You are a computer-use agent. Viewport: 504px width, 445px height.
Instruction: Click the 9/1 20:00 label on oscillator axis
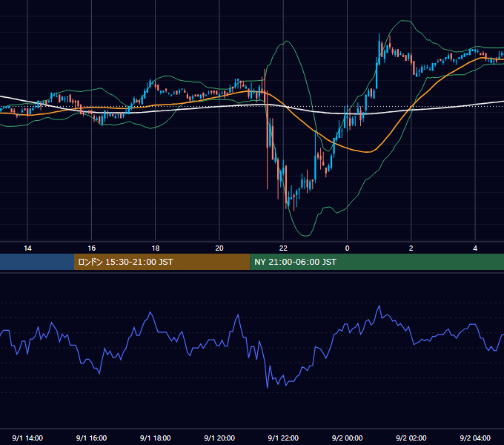219,438
